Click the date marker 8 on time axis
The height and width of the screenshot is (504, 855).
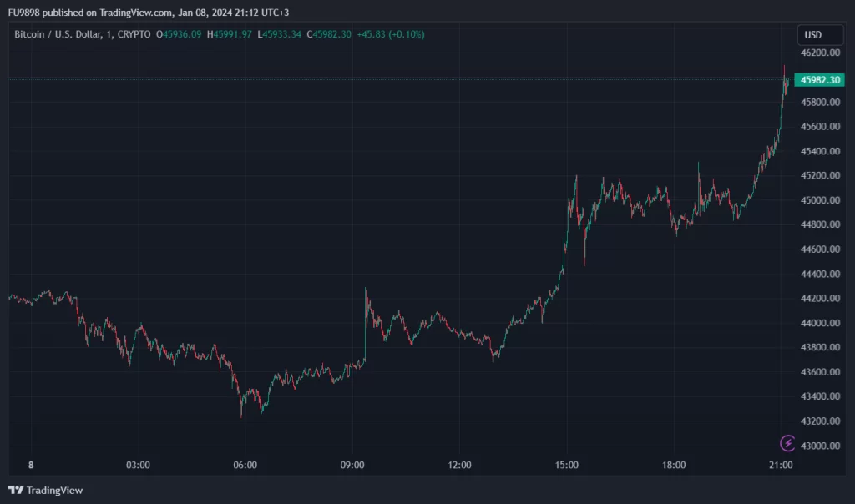30,465
